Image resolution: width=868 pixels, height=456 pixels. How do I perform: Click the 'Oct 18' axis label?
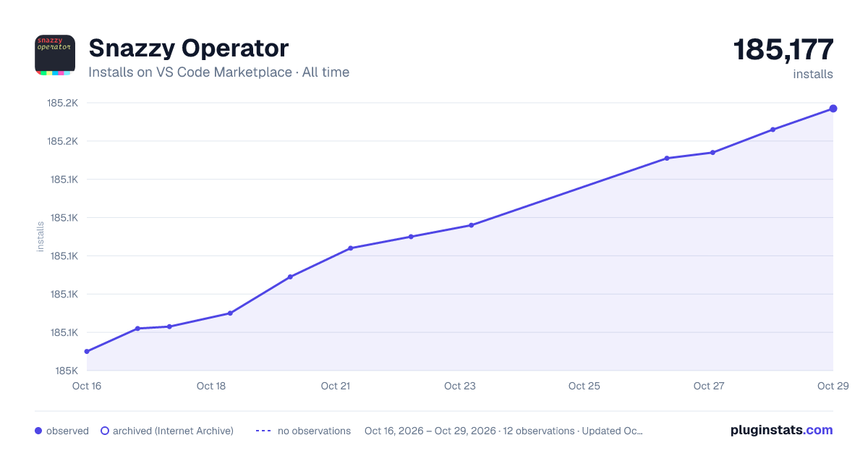point(211,386)
